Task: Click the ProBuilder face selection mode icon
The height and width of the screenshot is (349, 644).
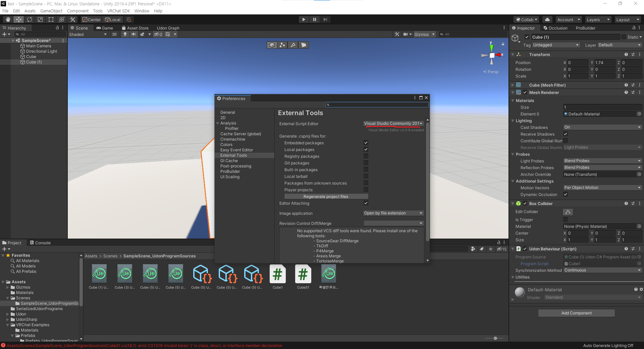Action: click(x=304, y=45)
